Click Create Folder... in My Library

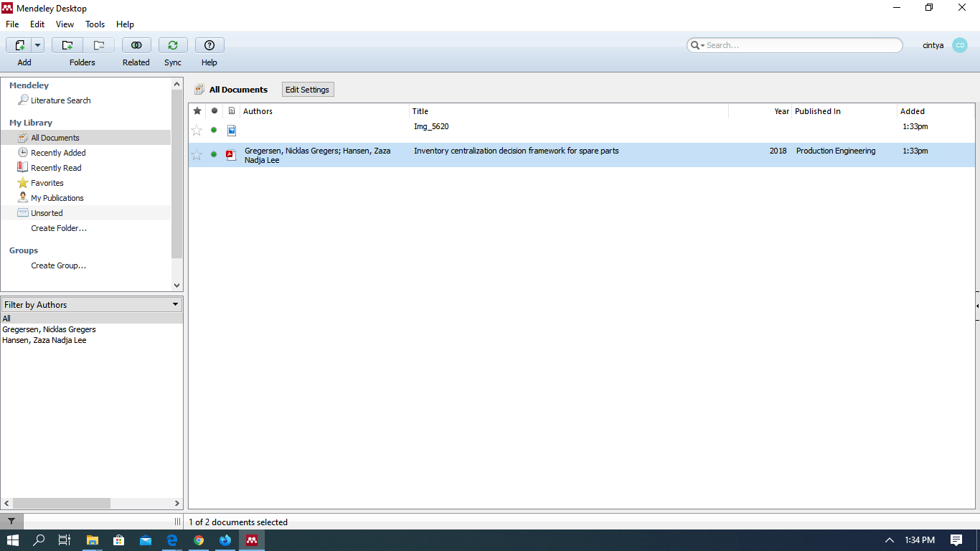point(59,228)
